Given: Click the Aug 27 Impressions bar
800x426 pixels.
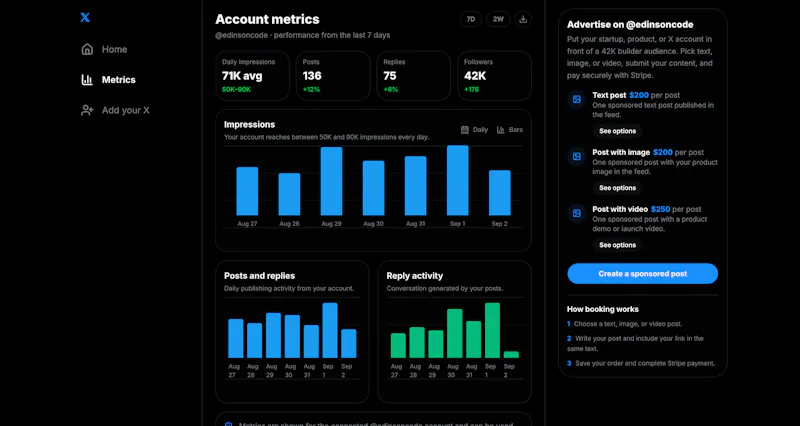Looking at the screenshot, I should click(x=247, y=191).
